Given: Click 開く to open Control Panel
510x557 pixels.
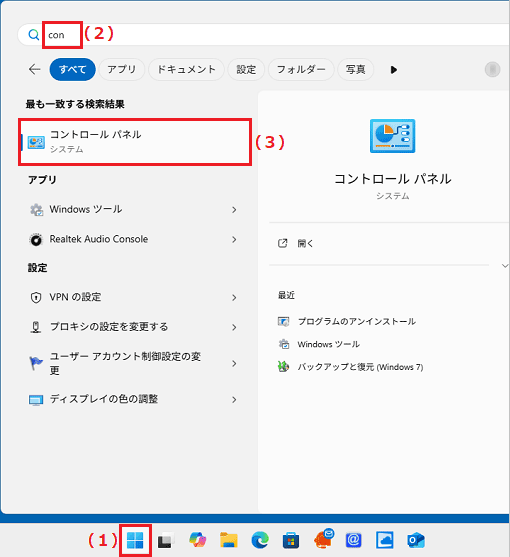Looking at the screenshot, I should [x=305, y=243].
